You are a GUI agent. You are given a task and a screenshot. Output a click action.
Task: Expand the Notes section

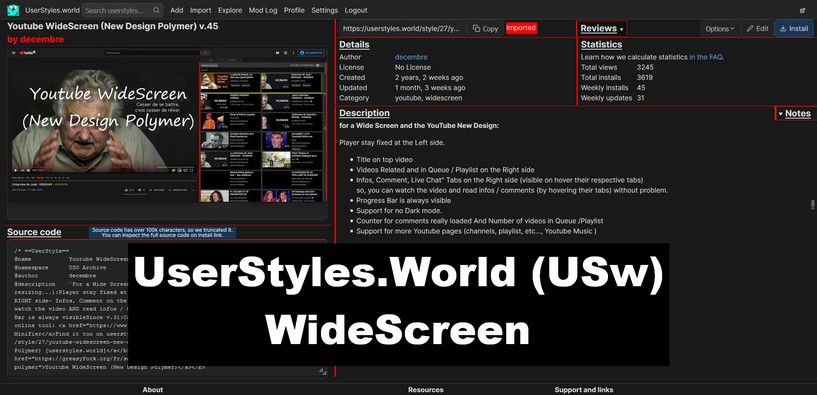[794, 114]
